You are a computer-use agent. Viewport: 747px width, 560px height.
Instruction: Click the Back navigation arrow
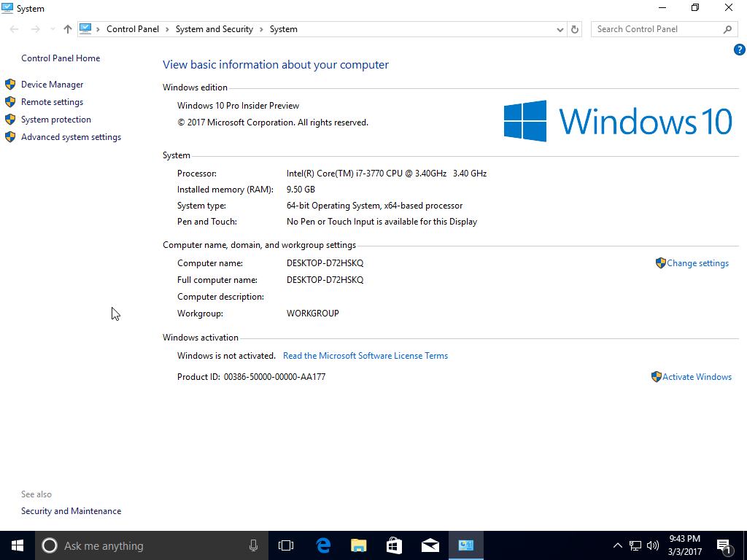point(15,29)
